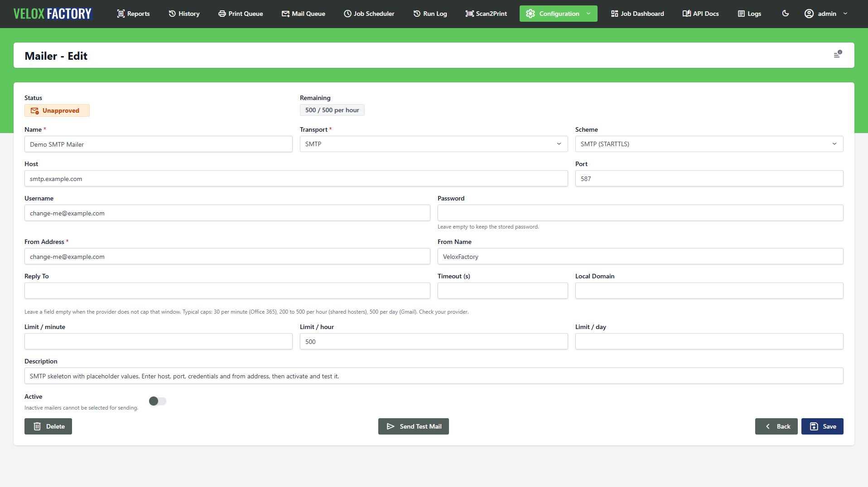Click the Reports icon in navbar
Viewport: 868px width, 487px height.
pyautogui.click(x=121, y=14)
